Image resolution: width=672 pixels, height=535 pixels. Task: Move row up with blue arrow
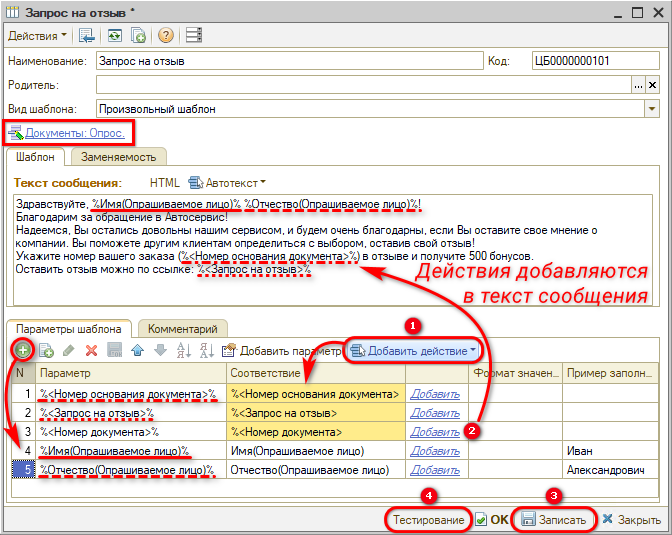(138, 350)
